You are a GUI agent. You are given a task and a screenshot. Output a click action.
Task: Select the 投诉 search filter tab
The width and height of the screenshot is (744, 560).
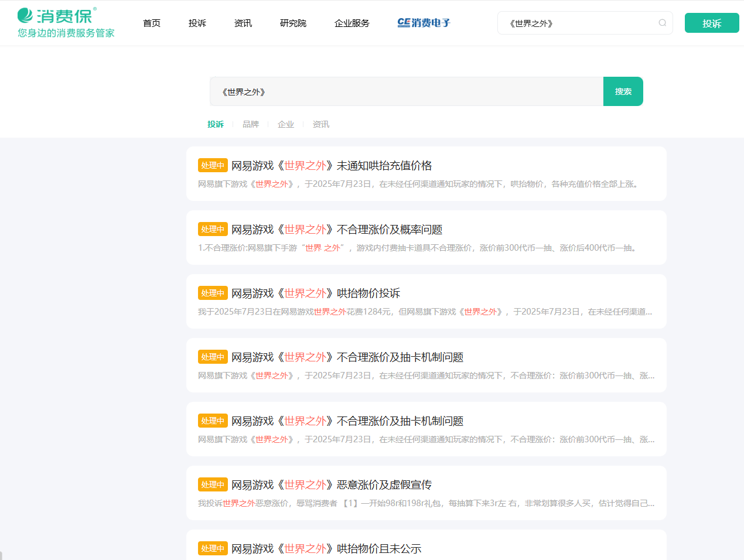pos(216,124)
